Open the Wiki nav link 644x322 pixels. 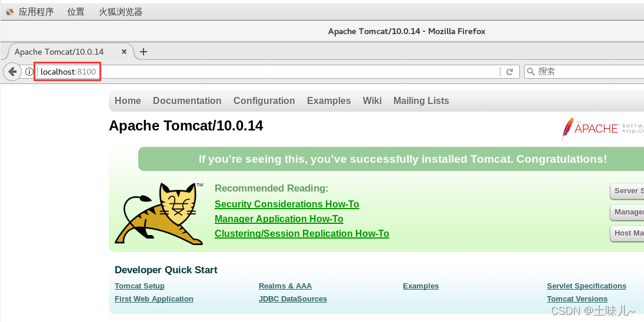372,101
